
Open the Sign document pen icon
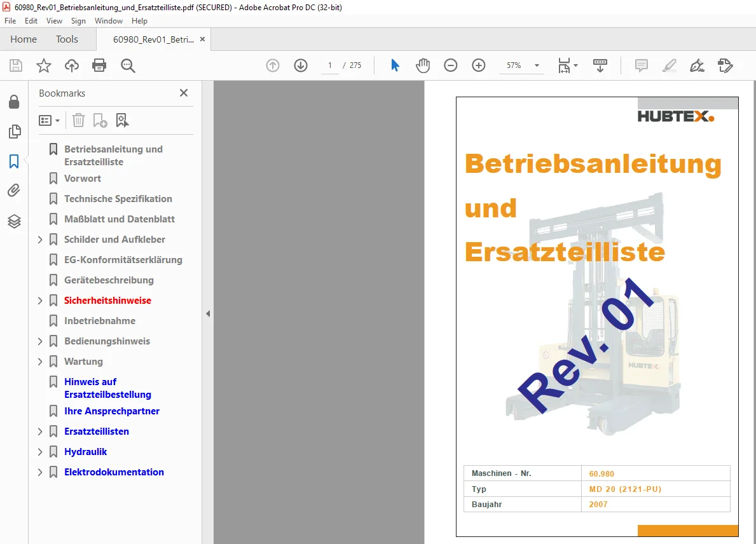[x=697, y=65]
